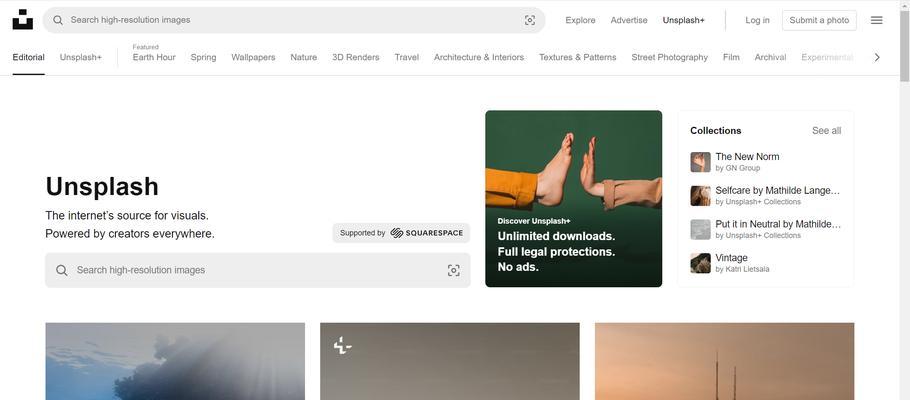Open the Wallpapers topic

253,57
